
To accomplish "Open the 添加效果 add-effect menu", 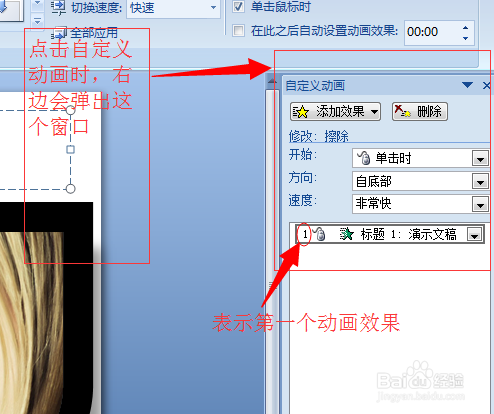I will point(335,111).
